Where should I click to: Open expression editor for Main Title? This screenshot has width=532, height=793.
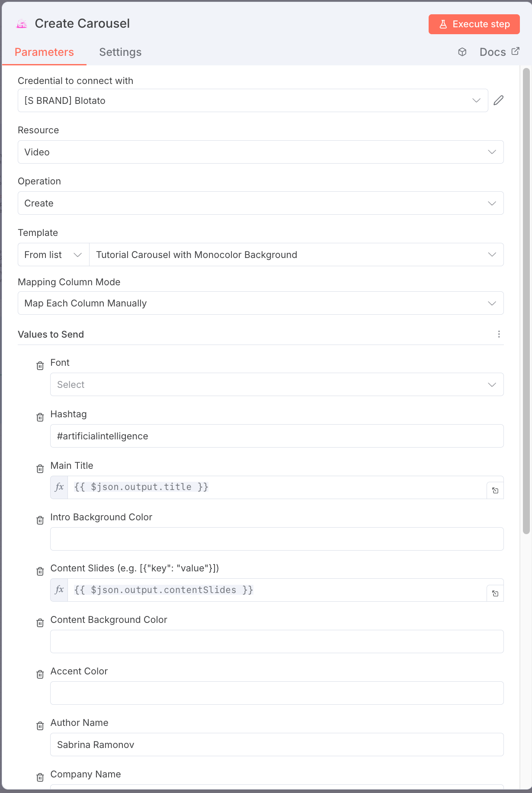(495, 490)
